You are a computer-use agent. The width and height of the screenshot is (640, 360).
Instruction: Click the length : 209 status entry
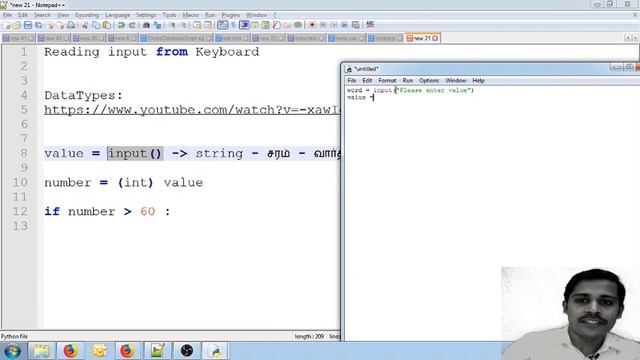click(x=309, y=336)
